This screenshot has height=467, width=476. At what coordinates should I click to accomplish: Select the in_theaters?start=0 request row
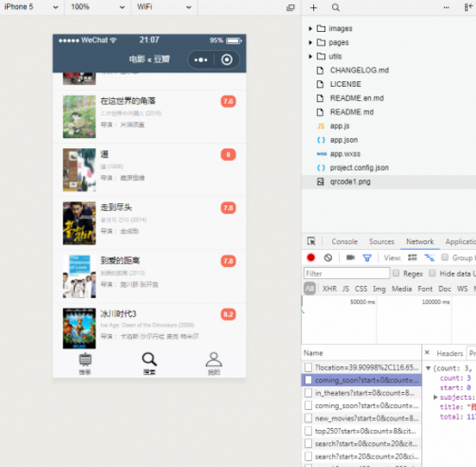(361, 393)
